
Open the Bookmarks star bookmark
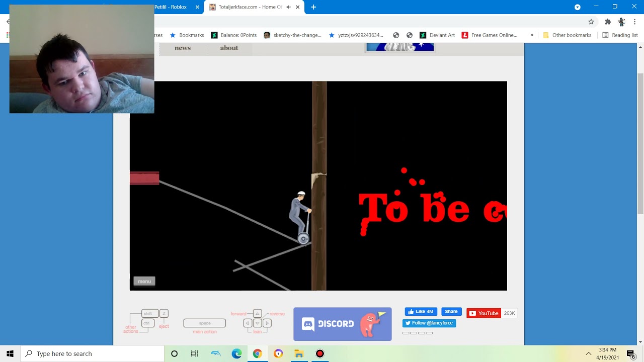(187, 35)
